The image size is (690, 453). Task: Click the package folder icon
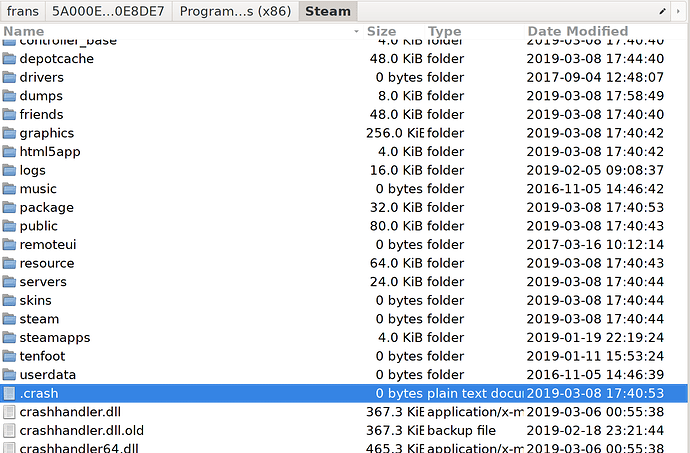pos(9,207)
